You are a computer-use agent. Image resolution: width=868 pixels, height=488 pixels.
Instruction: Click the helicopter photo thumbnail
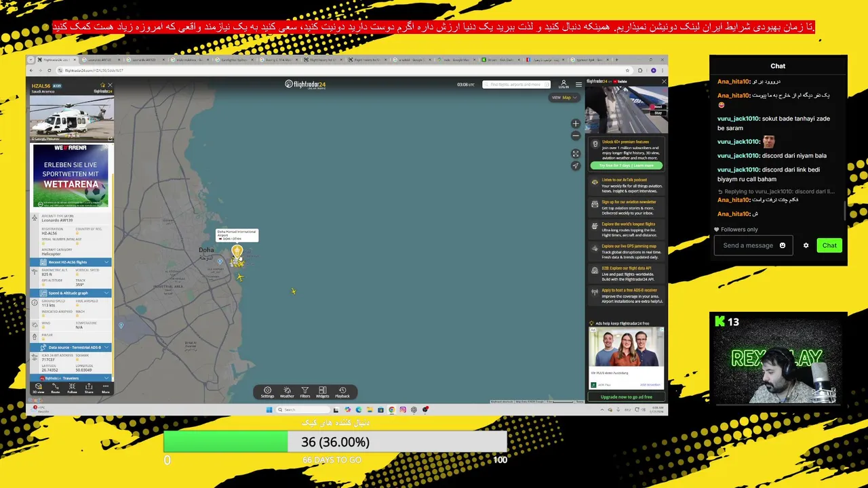click(x=71, y=117)
